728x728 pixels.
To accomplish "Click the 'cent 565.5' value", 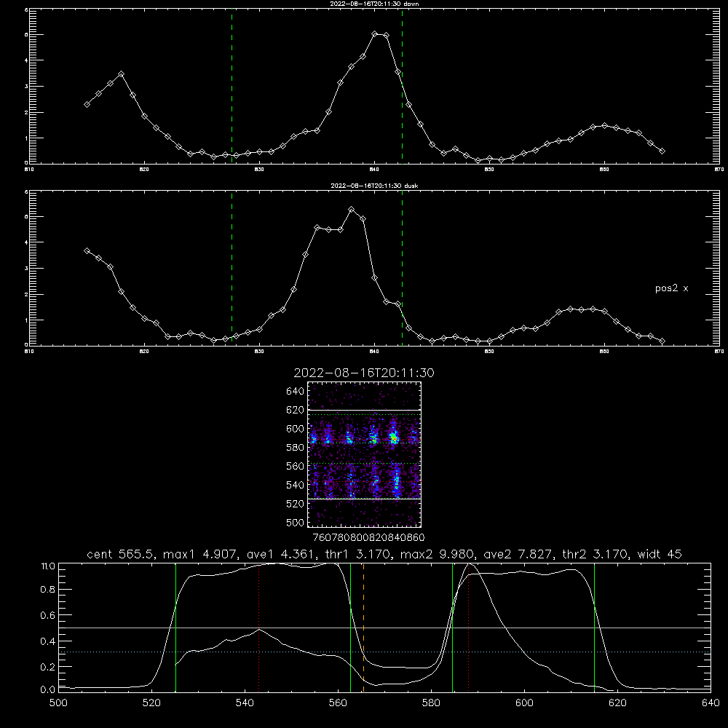I will (122, 554).
